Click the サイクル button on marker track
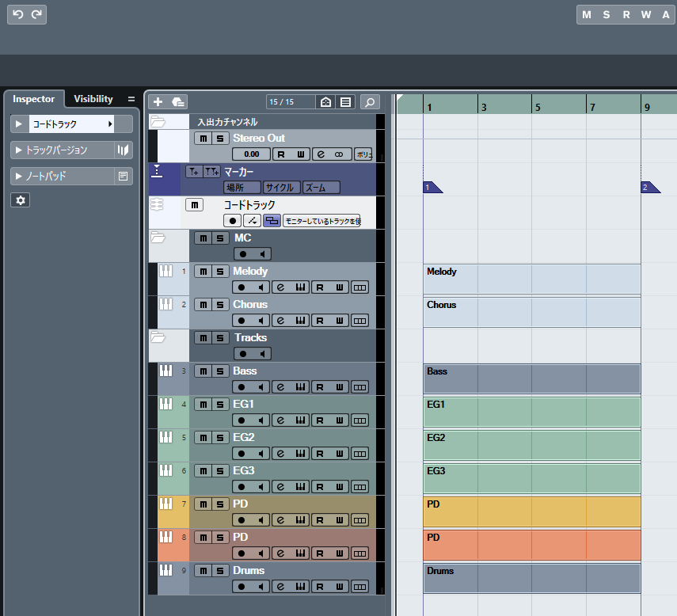 pos(281,188)
